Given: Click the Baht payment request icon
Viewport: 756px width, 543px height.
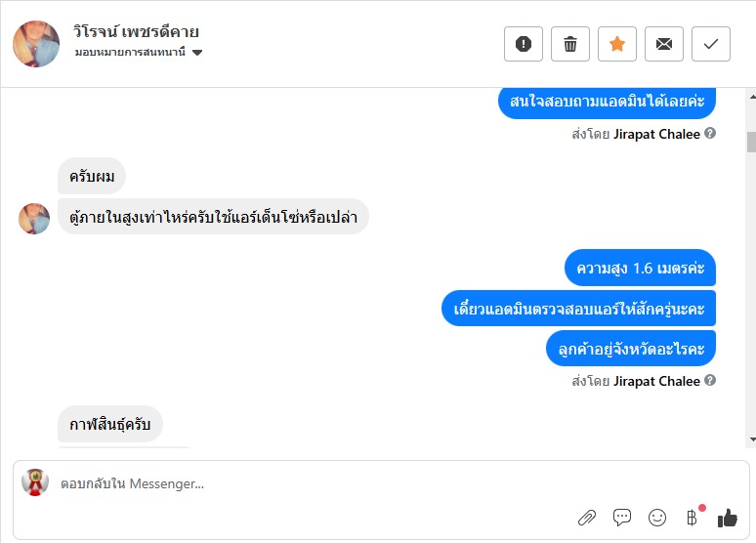Looking at the screenshot, I should [693, 518].
